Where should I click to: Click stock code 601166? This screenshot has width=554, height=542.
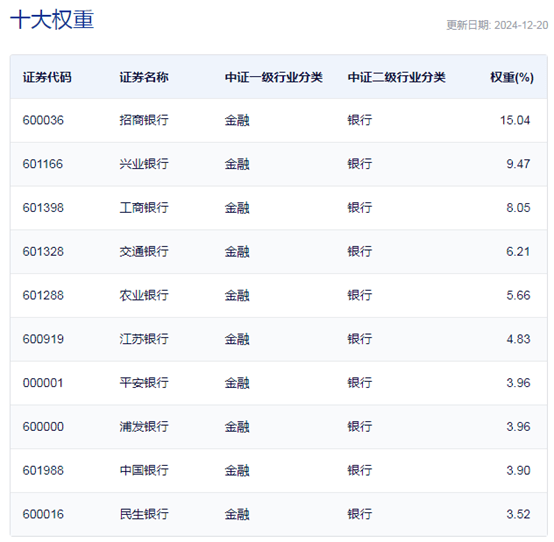[43, 164]
